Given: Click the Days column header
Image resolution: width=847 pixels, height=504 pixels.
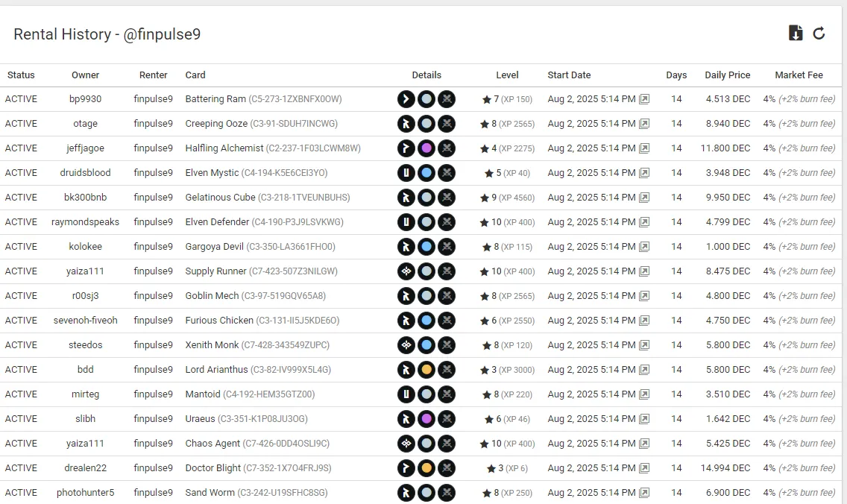Looking at the screenshot, I should 676,75.
